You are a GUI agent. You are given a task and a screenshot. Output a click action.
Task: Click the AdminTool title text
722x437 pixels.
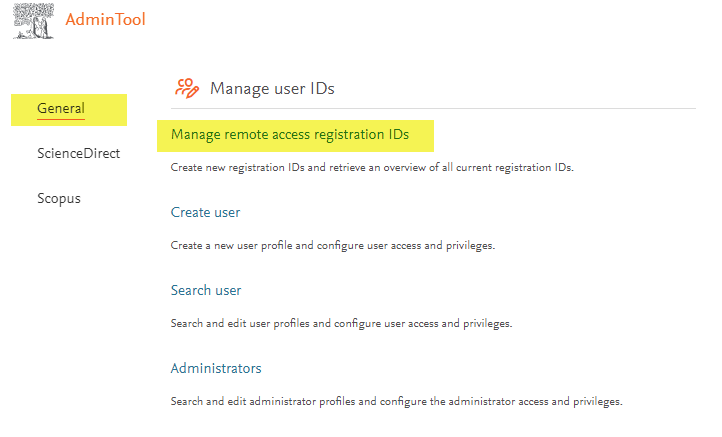[105, 20]
